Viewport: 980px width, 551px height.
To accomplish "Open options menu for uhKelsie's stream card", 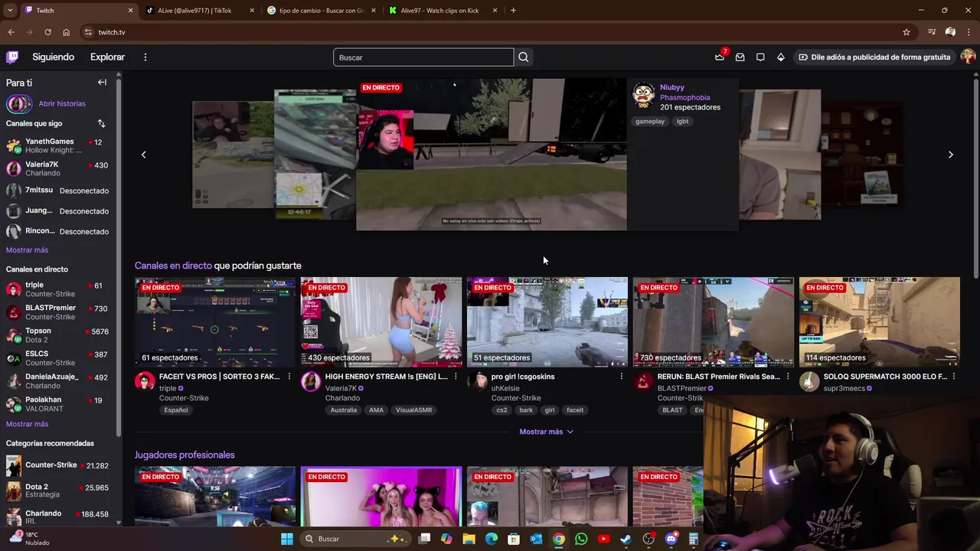I will (621, 377).
